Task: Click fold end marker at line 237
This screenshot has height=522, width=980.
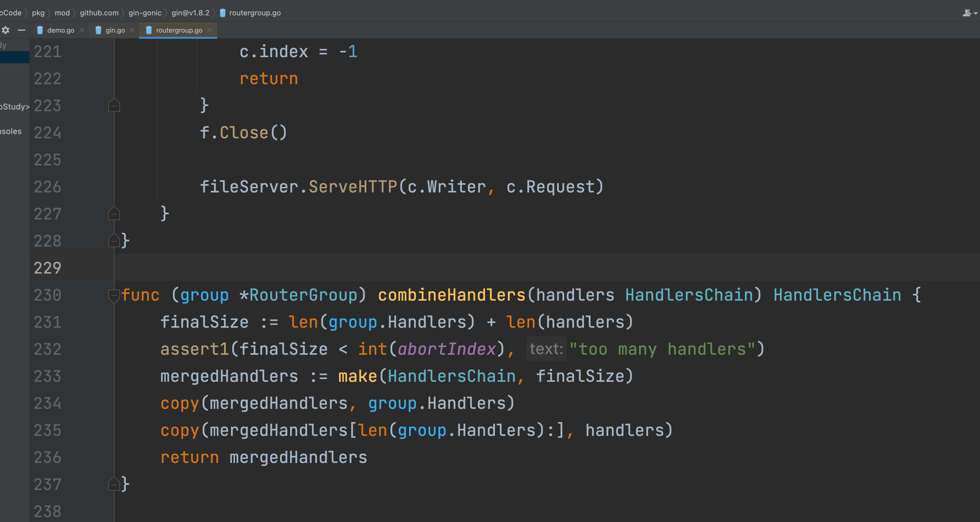Action: (114, 484)
